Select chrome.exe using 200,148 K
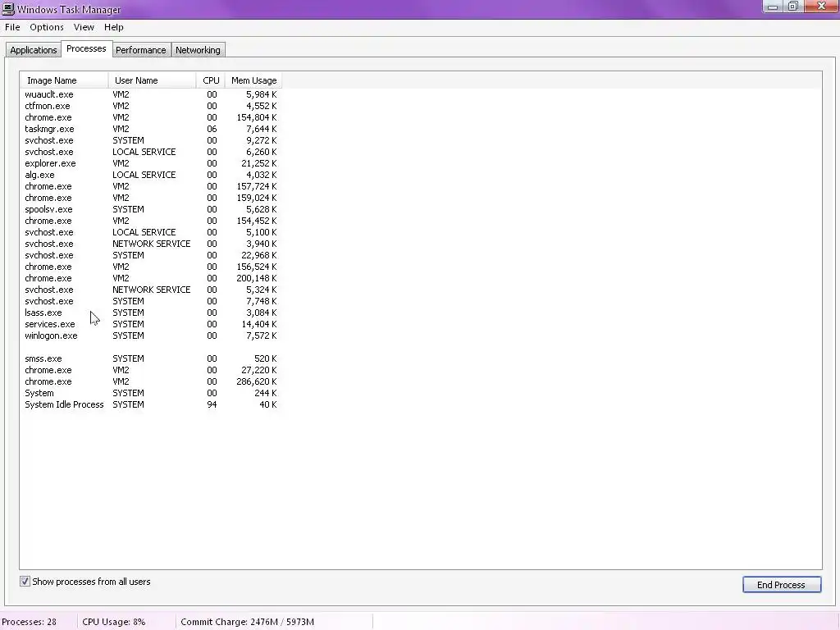 pos(151,279)
